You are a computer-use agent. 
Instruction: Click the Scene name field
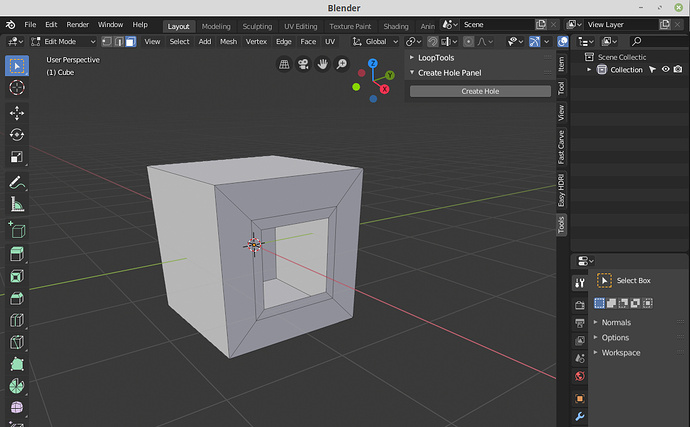[x=497, y=25]
